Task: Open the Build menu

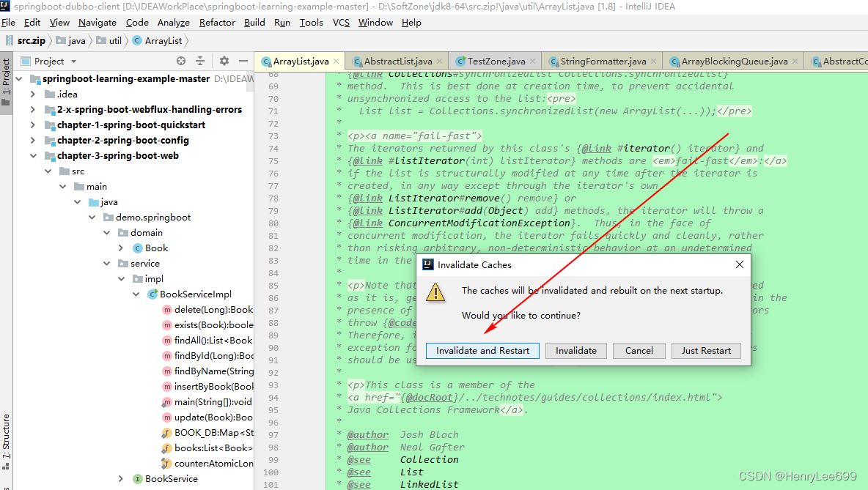Action: (254, 23)
